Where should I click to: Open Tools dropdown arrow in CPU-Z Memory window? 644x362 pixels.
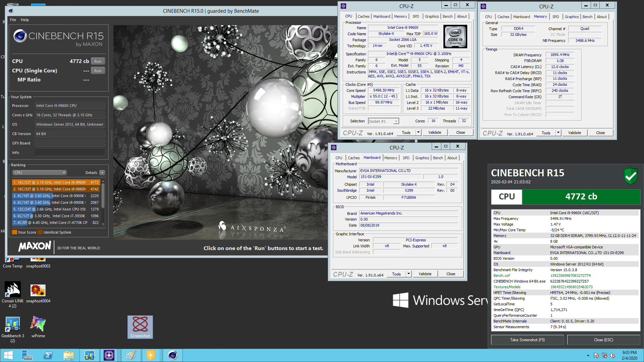(558, 133)
